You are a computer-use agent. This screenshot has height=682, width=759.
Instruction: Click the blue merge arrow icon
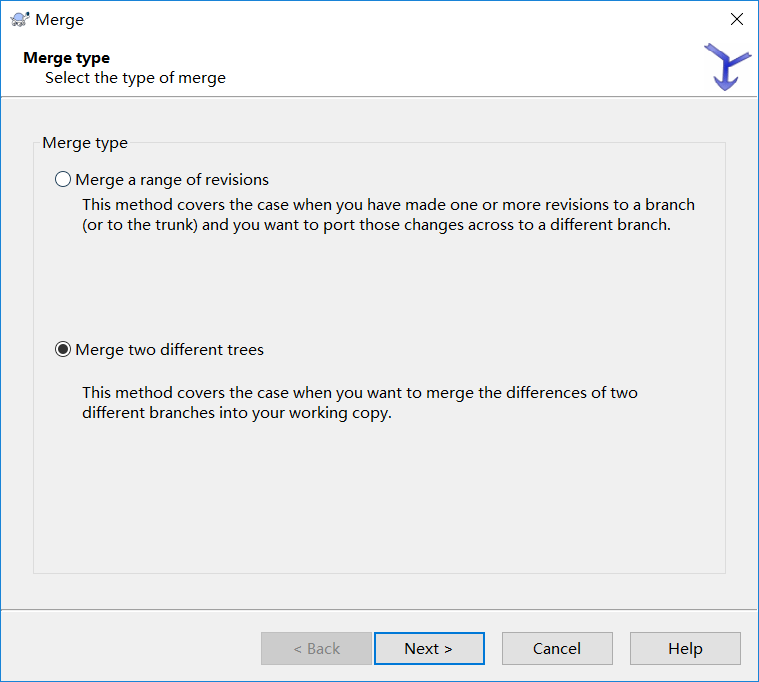(727, 67)
